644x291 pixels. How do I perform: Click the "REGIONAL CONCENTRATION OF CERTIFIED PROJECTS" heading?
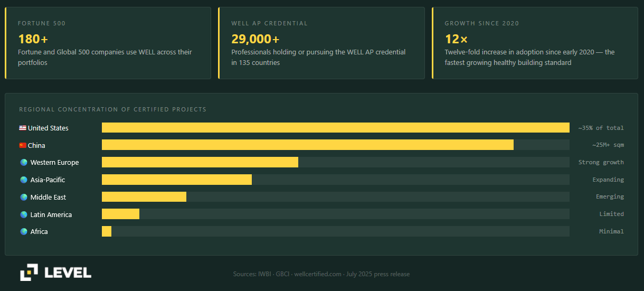click(112, 109)
